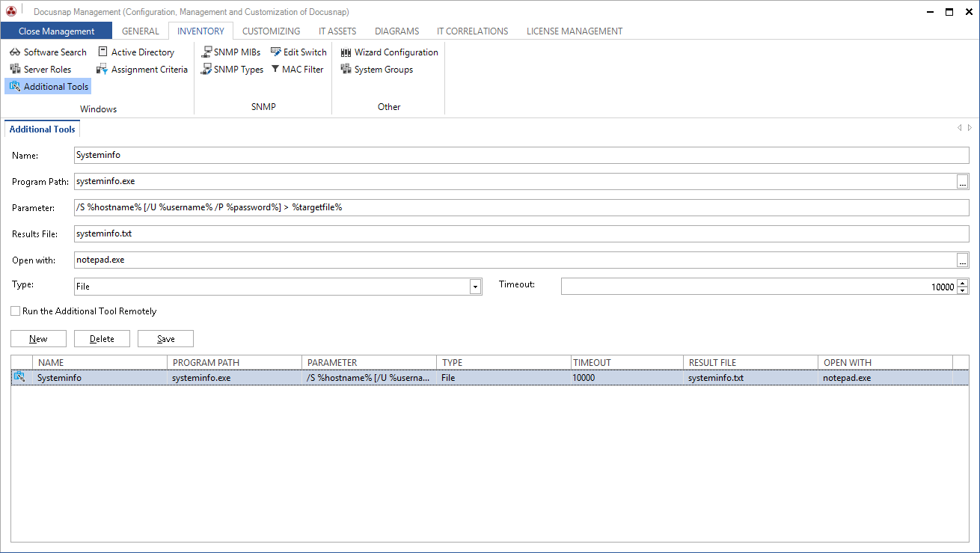Open Edit Switch
The width and height of the screenshot is (980, 553).
[x=298, y=52]
